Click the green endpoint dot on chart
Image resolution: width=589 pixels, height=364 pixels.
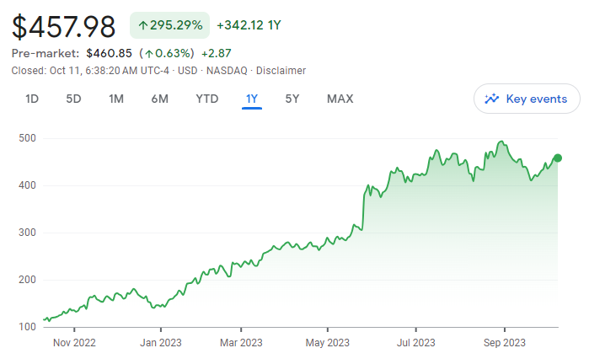[x=557, y=158]
